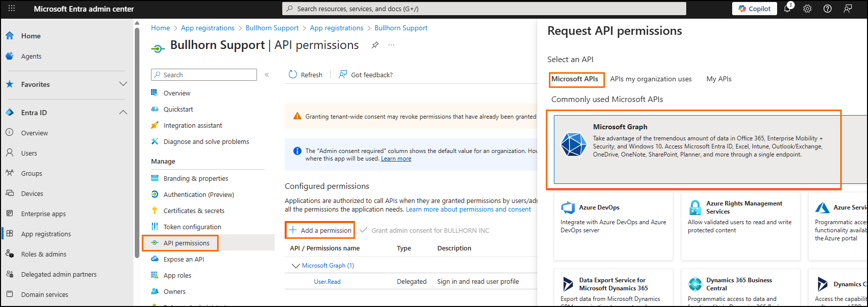The height and width of the screenshot is (307, 868).
Task: Click Add a permission
Action: pyautogui.click(x=320, y=230)
